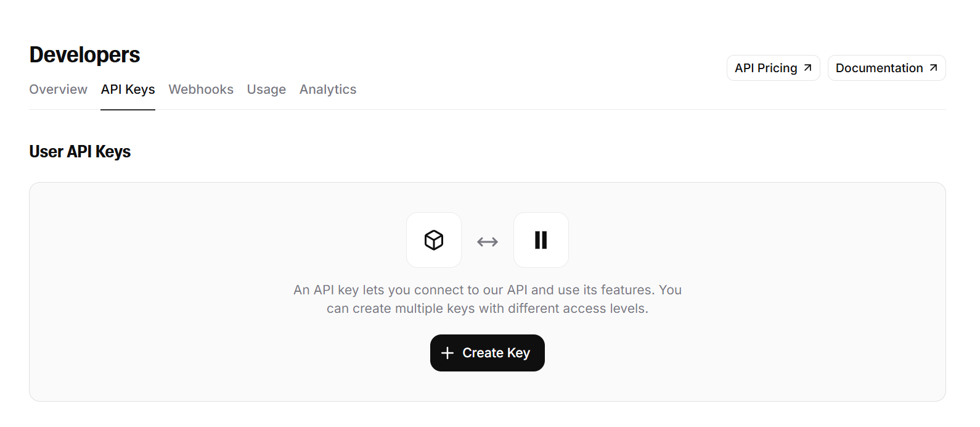Go to the Usage tab
This screenshot has width=980, height=427.
pyautogui.click(x=266, y=89)
